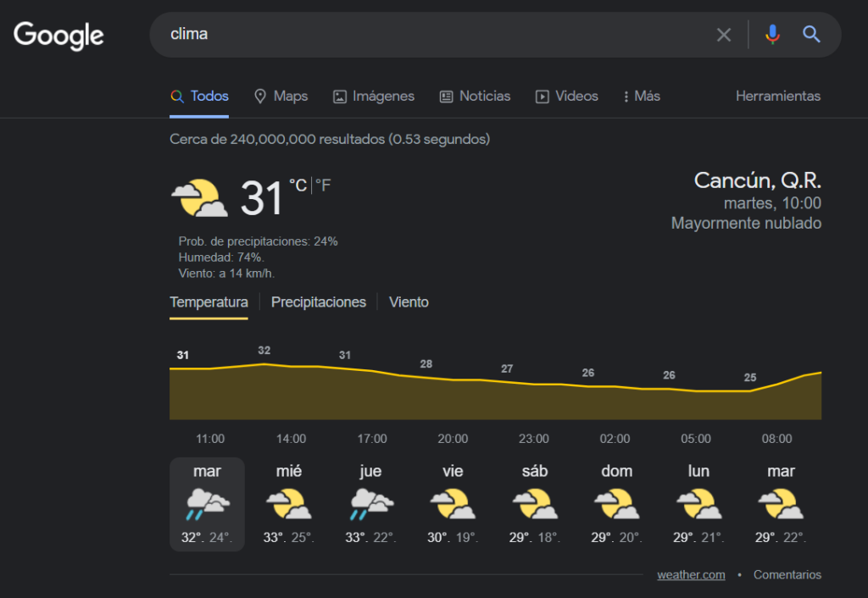Click the Maps pin icon
The width and height of the screenshot is (868, 598).
coord(260,97)
